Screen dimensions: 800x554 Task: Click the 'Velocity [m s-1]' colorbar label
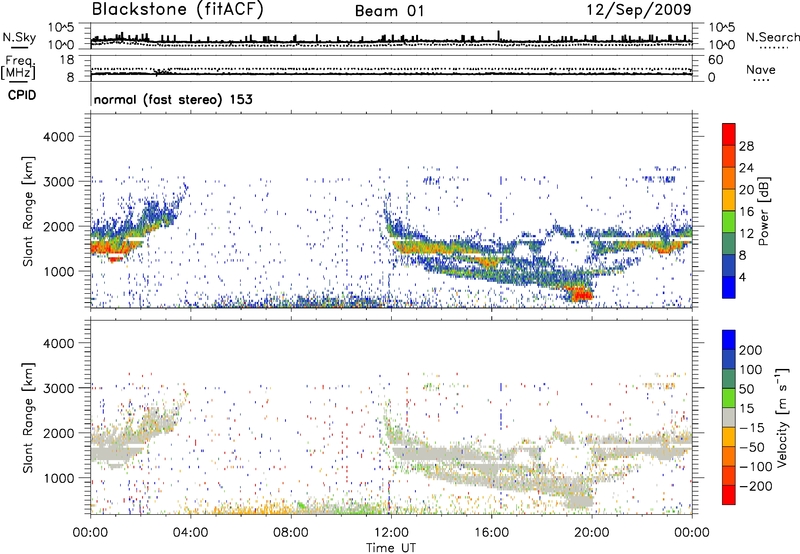[782, 417]
